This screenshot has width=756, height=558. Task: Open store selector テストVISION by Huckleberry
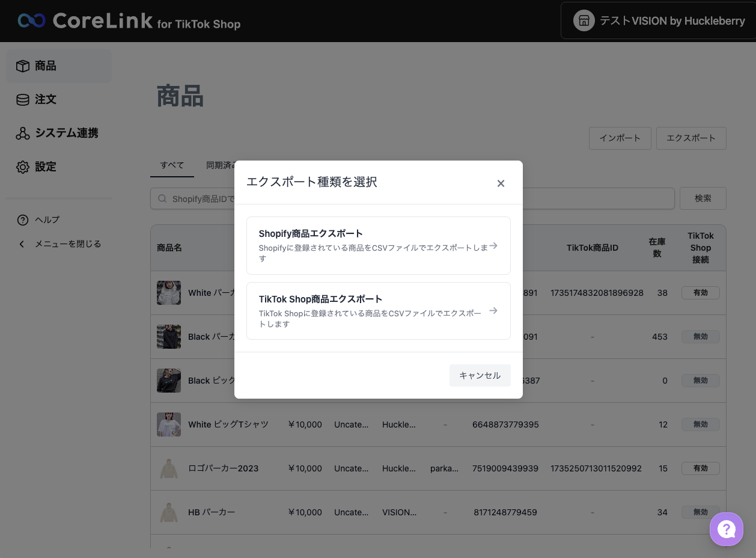659,21
